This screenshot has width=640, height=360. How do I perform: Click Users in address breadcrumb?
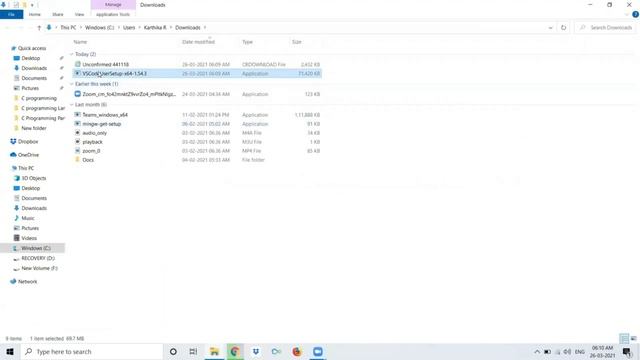pos(129,27)
